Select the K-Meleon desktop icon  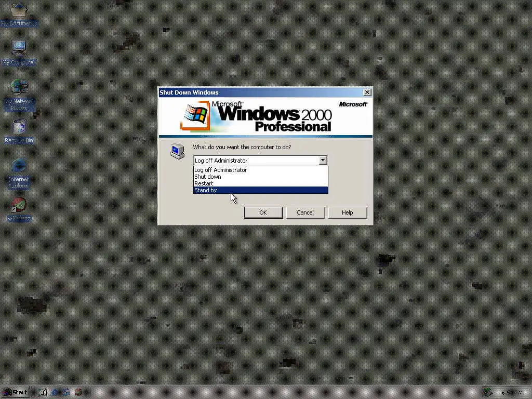click(x=19, y=209)
